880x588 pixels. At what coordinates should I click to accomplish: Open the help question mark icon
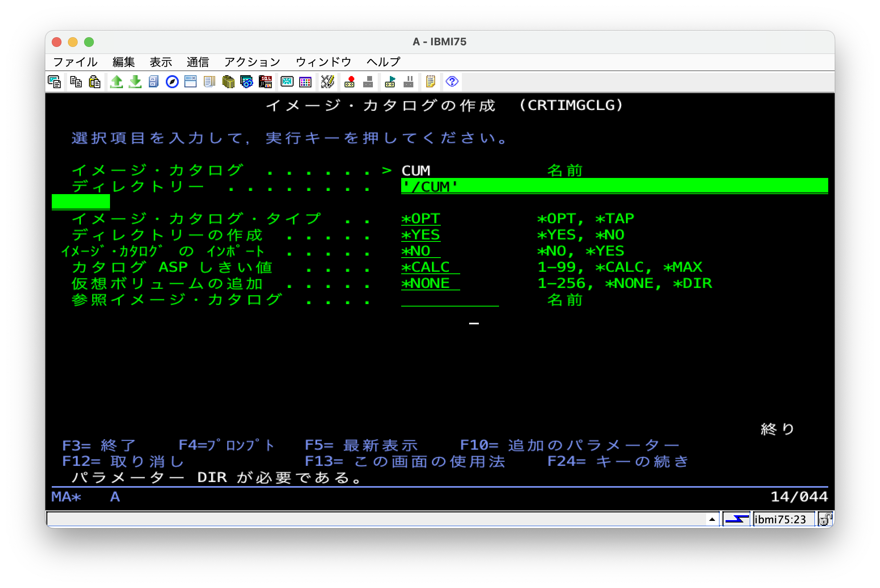click(452, 82)
